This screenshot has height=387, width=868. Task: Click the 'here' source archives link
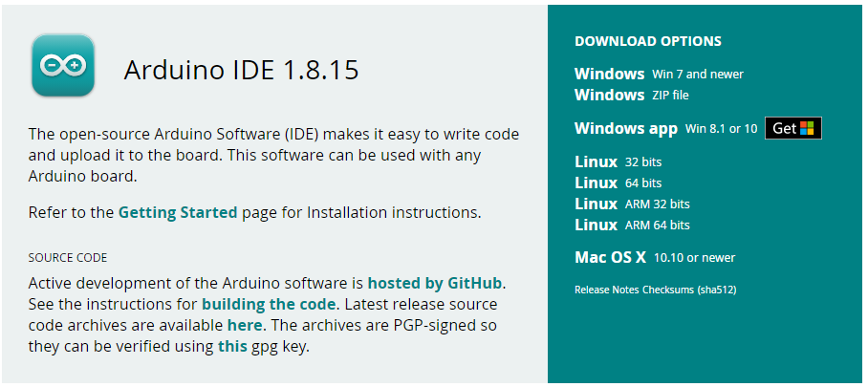(x=245, y=325)
